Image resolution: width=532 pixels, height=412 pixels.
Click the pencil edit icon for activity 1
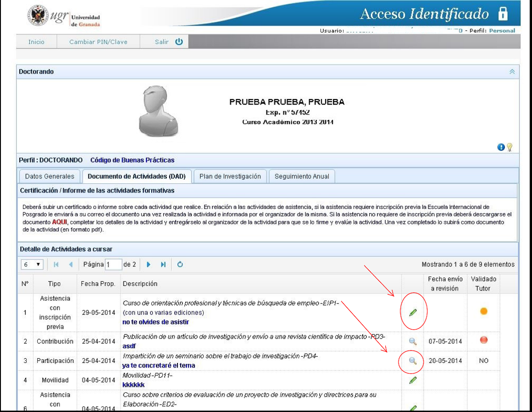[413, 313]
